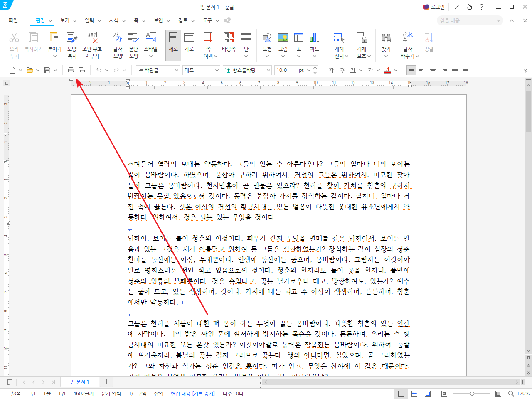Click the 단 columns icon
532x399 pixels.
pyautogui.click(x=246, y=38)
